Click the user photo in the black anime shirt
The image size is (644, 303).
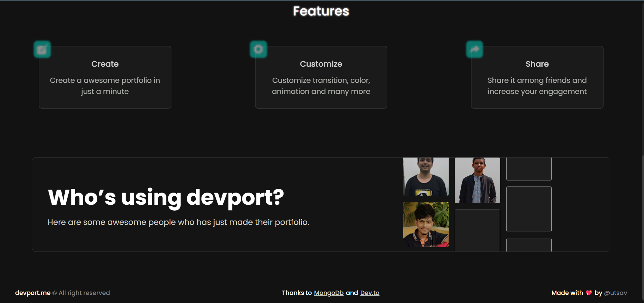tap(426, 176)
